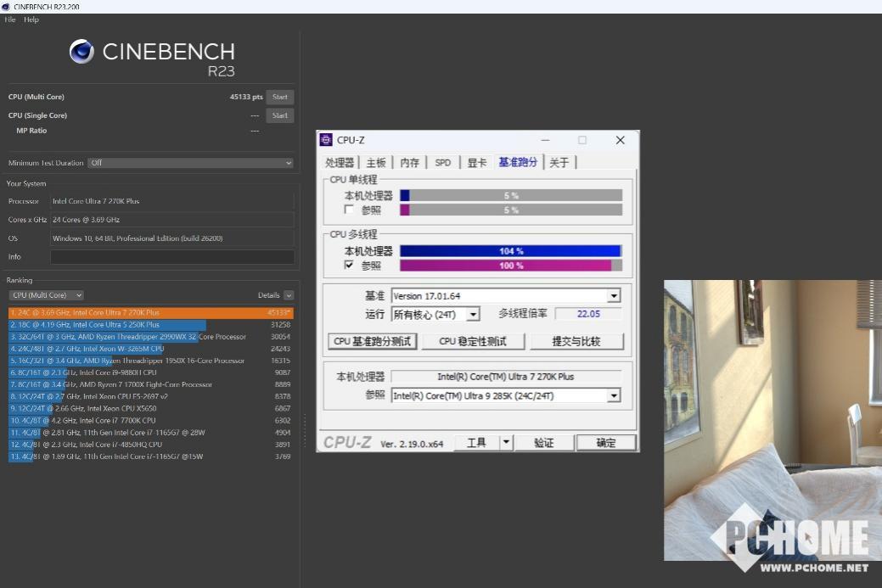Open the 所有核心 (24T) thread dropdown
Image resolution: width=882 pixels, height=588 pixels.
coord(473,315)
